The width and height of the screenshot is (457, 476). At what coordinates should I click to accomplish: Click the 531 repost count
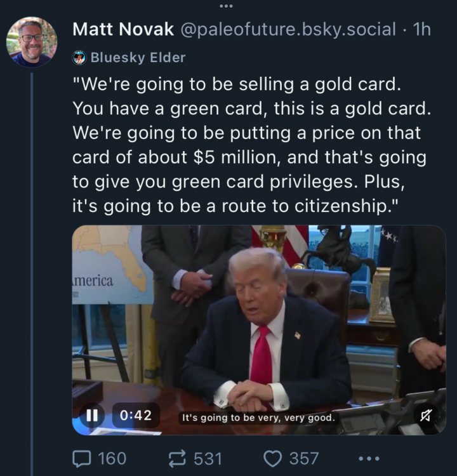point(208,458)
